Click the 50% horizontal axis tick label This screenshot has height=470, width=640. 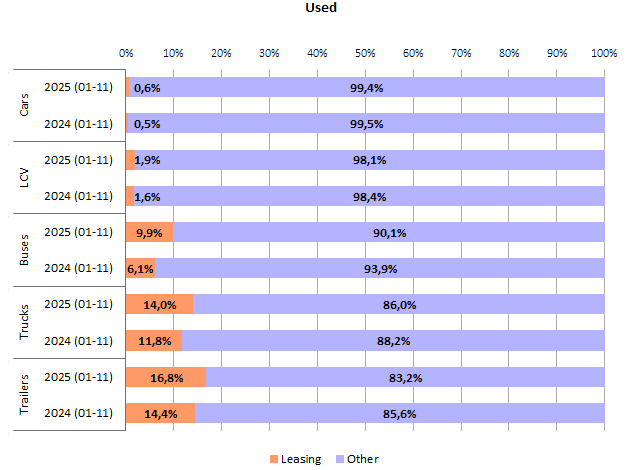pyautogui.click(x=365, y=52)
